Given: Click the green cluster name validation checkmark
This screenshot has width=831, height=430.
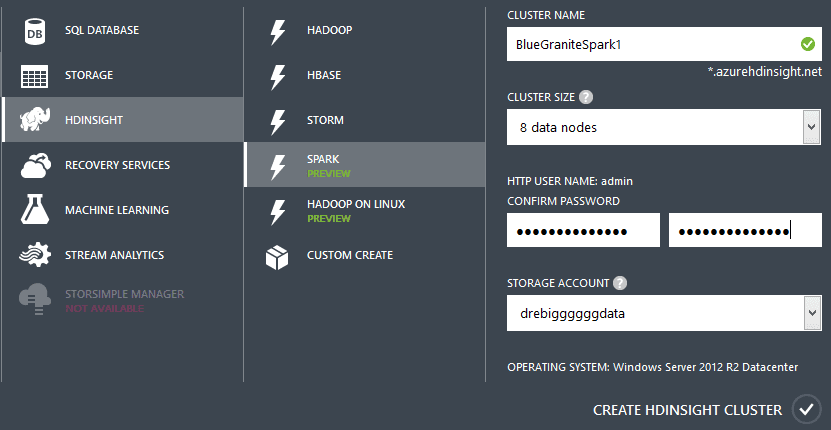Looking at the screenshot, I should coord(808,44).
